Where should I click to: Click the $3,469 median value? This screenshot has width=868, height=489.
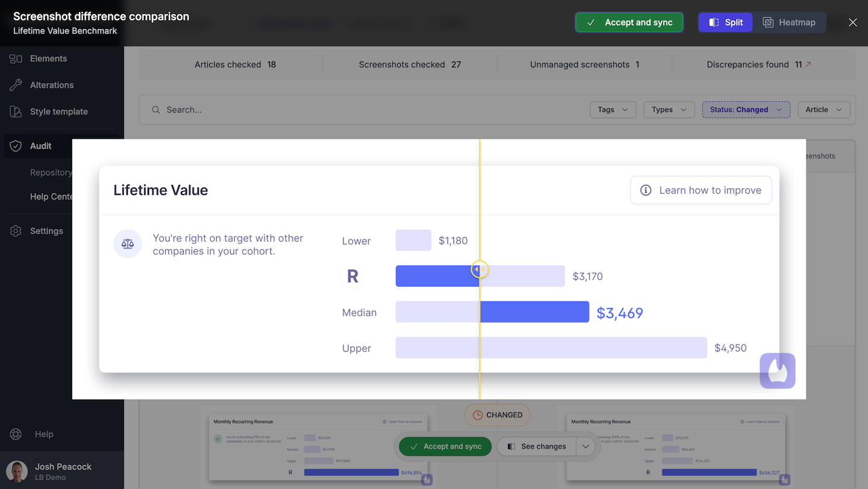tap(620, 313)
